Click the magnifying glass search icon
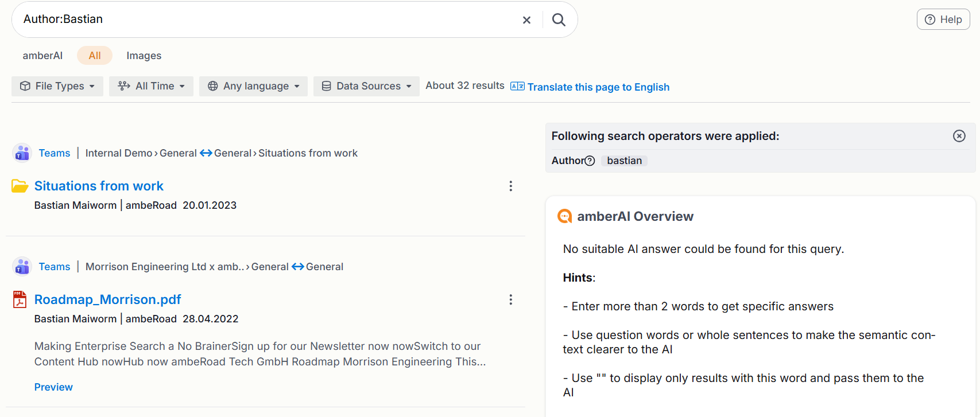Viewport: 980px width, 417px height. (x=559, y=20)
